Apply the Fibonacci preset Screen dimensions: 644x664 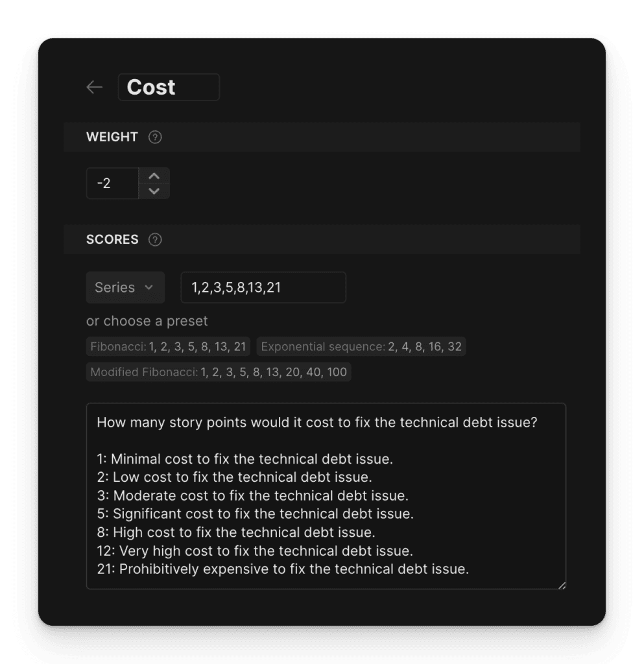pyautogui.click(x=167, y=346)
